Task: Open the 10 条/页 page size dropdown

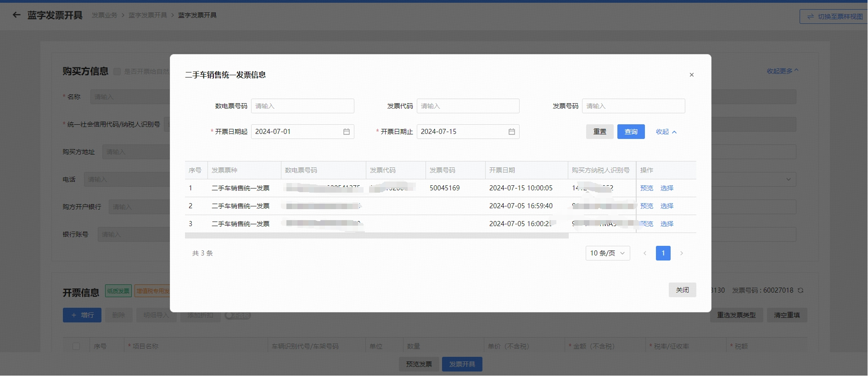Action: coord(607,253)
